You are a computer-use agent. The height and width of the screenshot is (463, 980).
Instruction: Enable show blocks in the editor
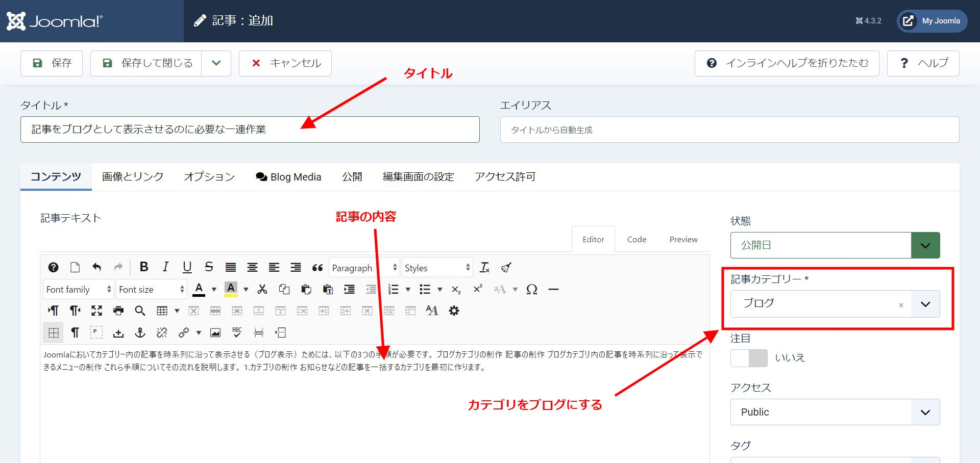[x=53, y=332]
